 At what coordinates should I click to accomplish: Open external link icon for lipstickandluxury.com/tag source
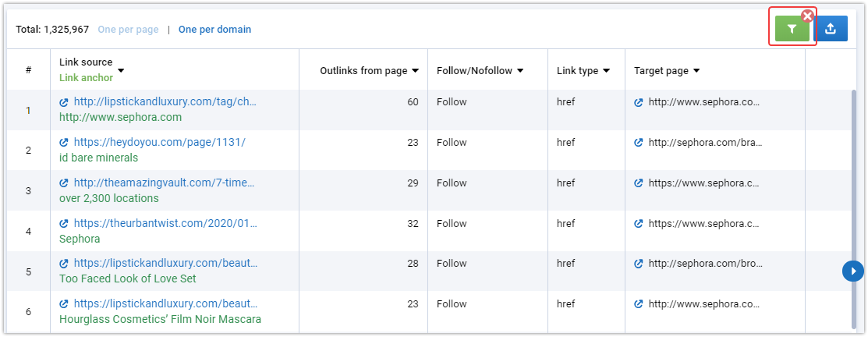coord(64,102)
